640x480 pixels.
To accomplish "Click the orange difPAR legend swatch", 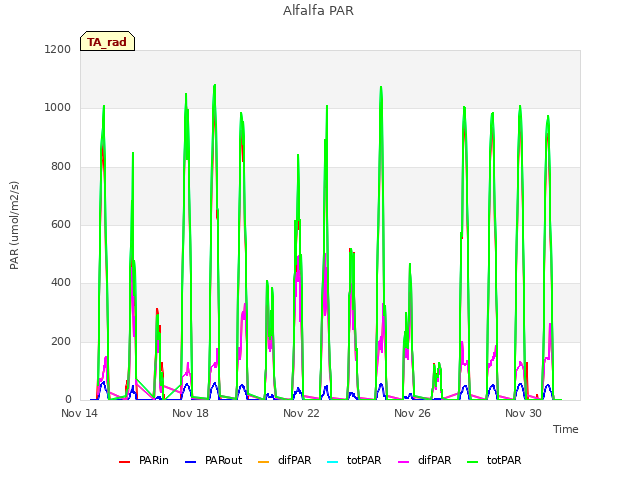I will click(264, 462).
